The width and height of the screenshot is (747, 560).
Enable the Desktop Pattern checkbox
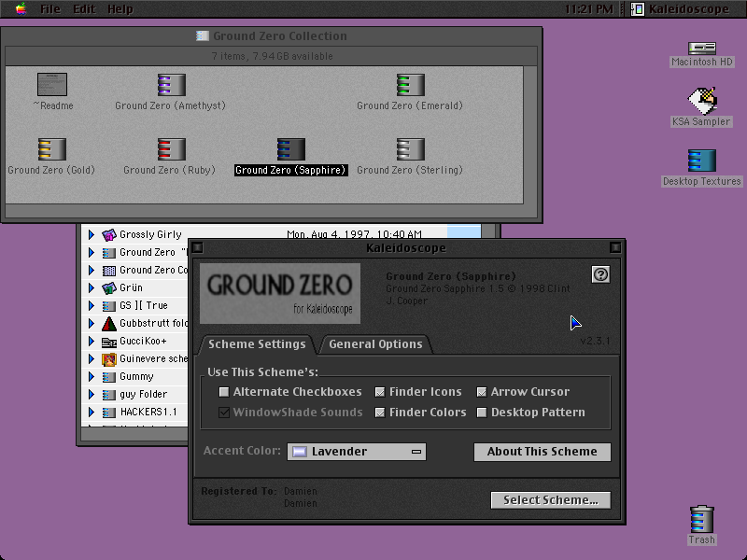[482, 413]
